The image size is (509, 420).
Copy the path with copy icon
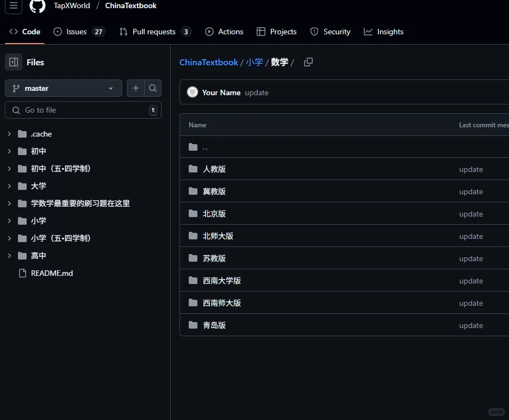point(308,62)
